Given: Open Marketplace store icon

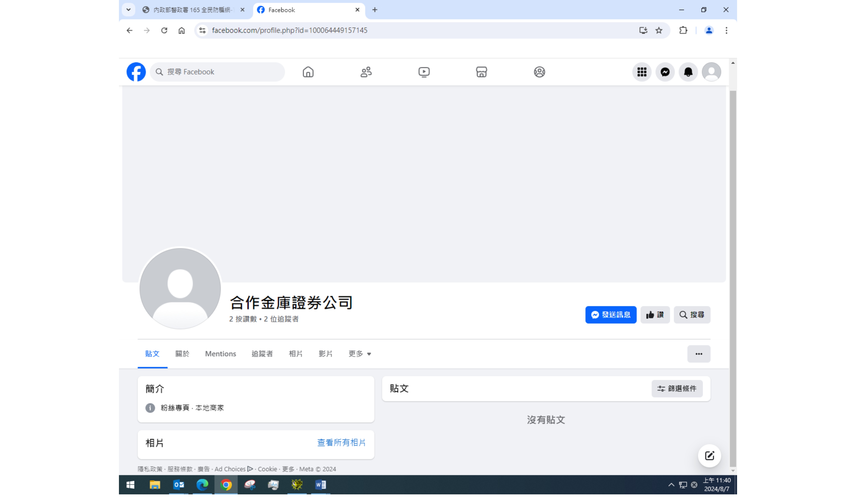Looking at the screenshot, I should coord(481,72).
